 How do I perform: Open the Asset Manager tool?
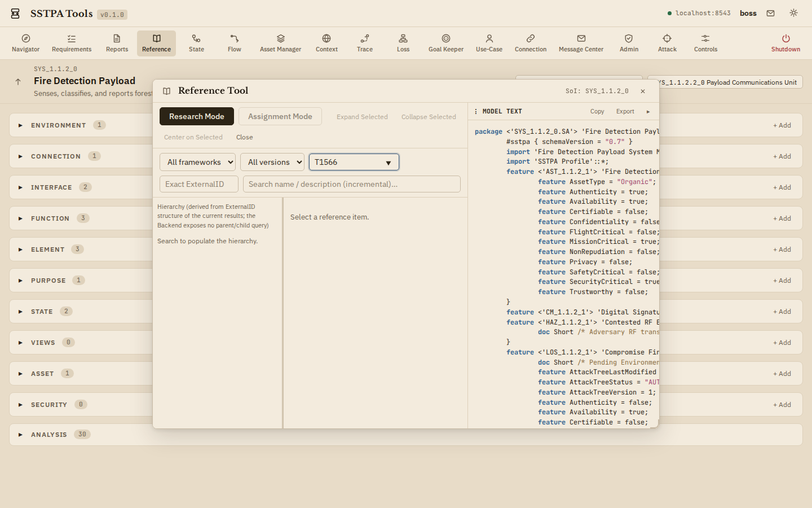(x=280, y=43)
